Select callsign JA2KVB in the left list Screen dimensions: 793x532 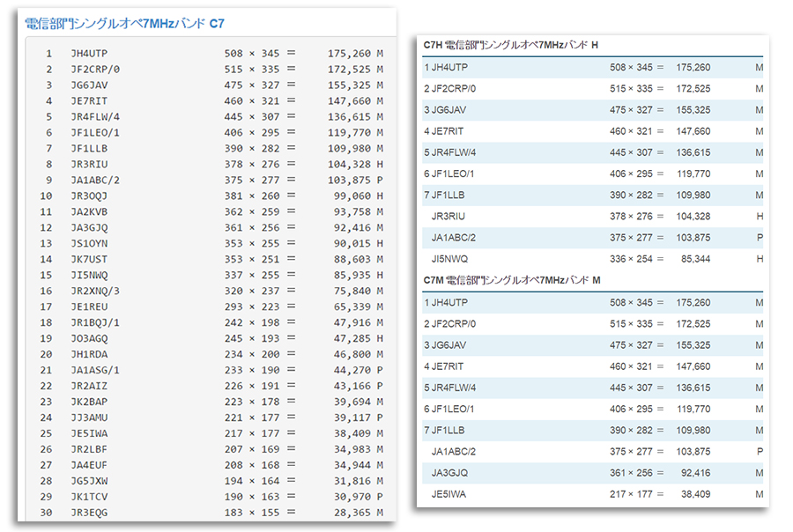coord(89,211)
